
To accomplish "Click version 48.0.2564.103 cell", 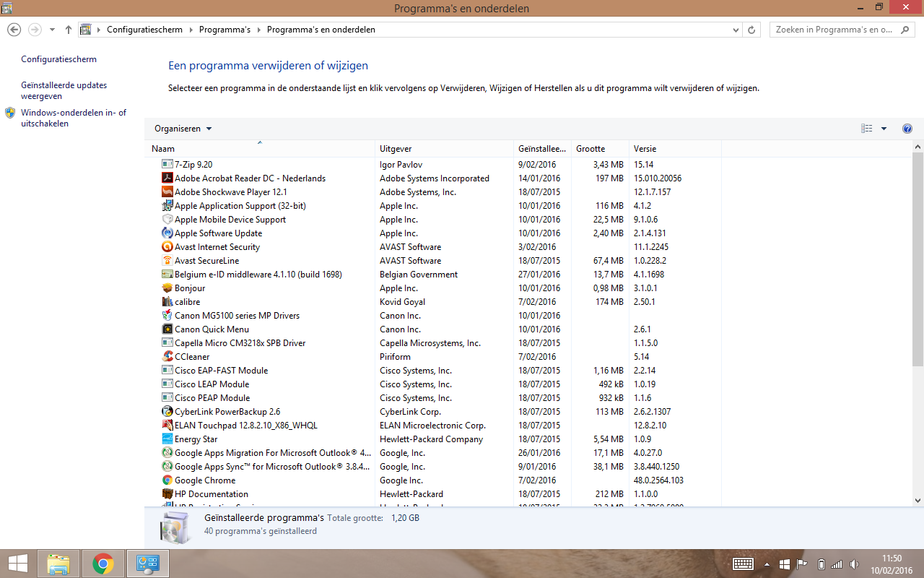I will click(x=658, y=480).
